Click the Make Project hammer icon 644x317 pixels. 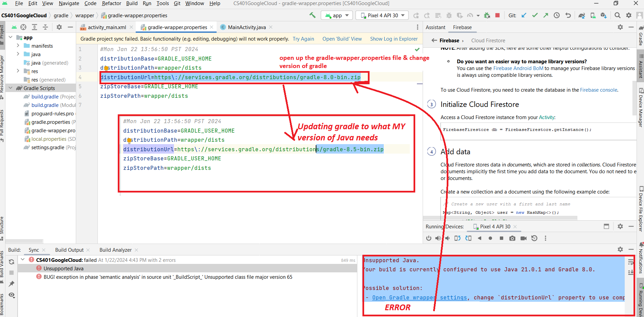point(312,15)
